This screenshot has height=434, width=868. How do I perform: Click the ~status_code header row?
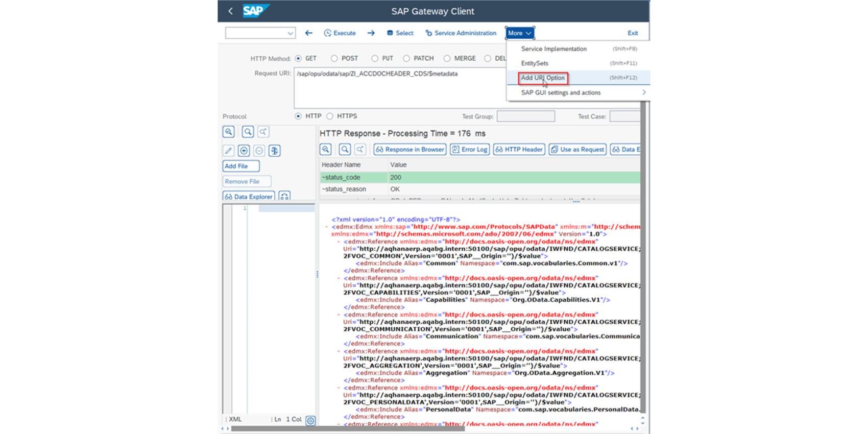tap(480, 177)
